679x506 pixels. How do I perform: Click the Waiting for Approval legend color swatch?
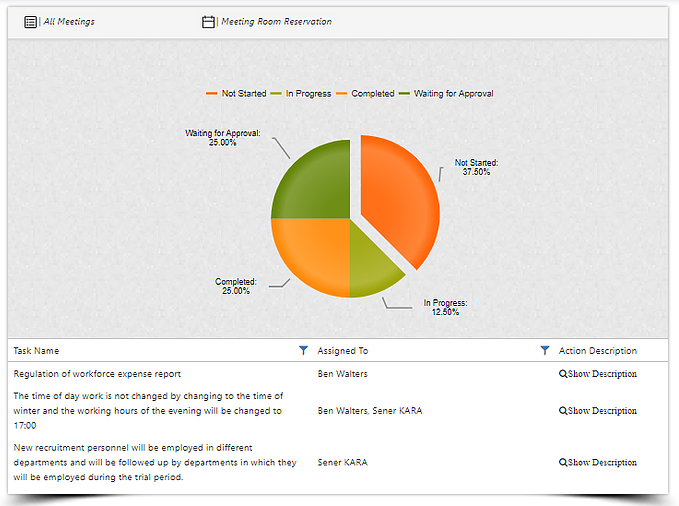(x=405, y=94)
